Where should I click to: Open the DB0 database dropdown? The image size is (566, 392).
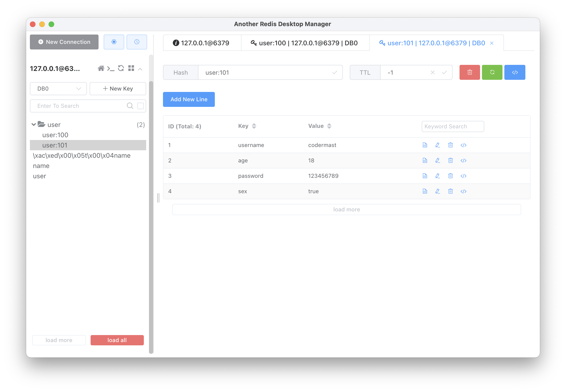click(x=58, y=89)
